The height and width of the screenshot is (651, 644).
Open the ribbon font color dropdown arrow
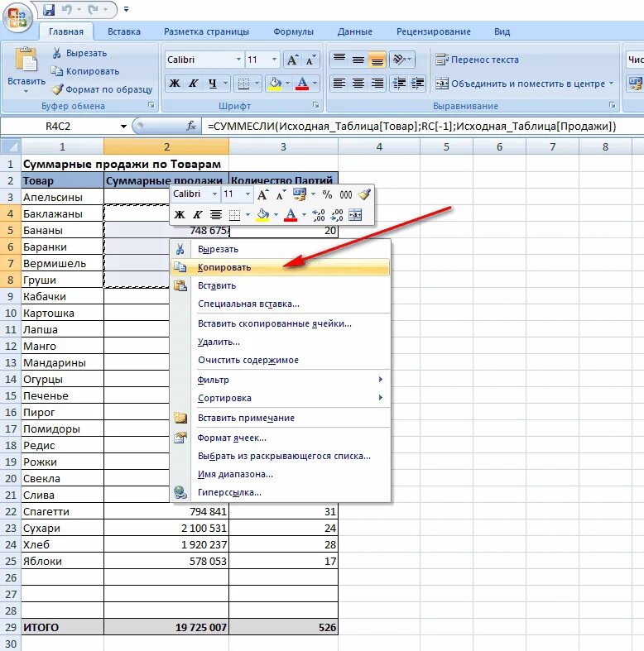[x=315, y=84]
